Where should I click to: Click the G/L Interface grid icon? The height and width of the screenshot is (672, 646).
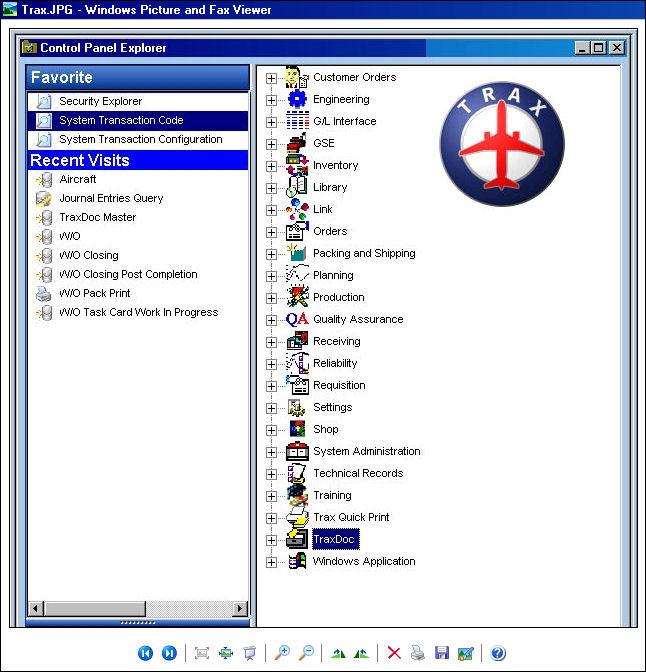coord(297,121)
